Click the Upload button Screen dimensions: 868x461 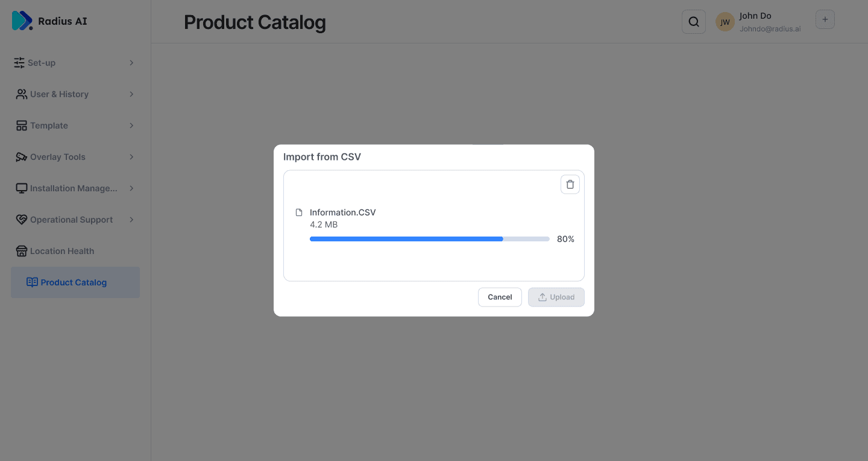point(556,297)
